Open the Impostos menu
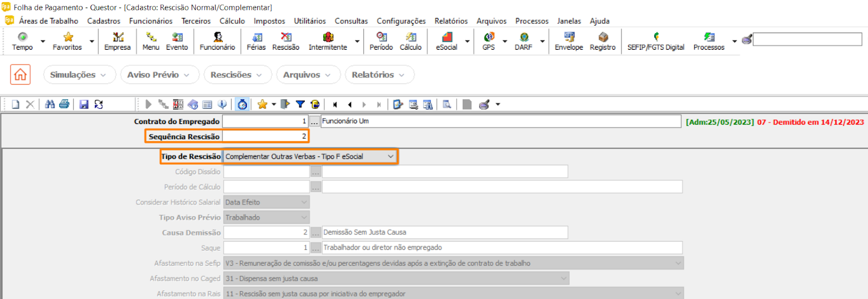868x299 pixels. (x=269, y=21)
